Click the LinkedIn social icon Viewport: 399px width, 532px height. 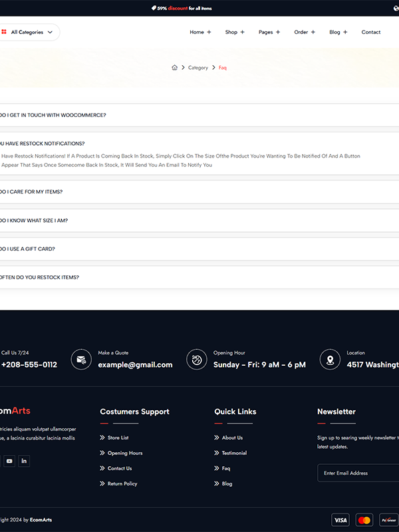(24, 461)
